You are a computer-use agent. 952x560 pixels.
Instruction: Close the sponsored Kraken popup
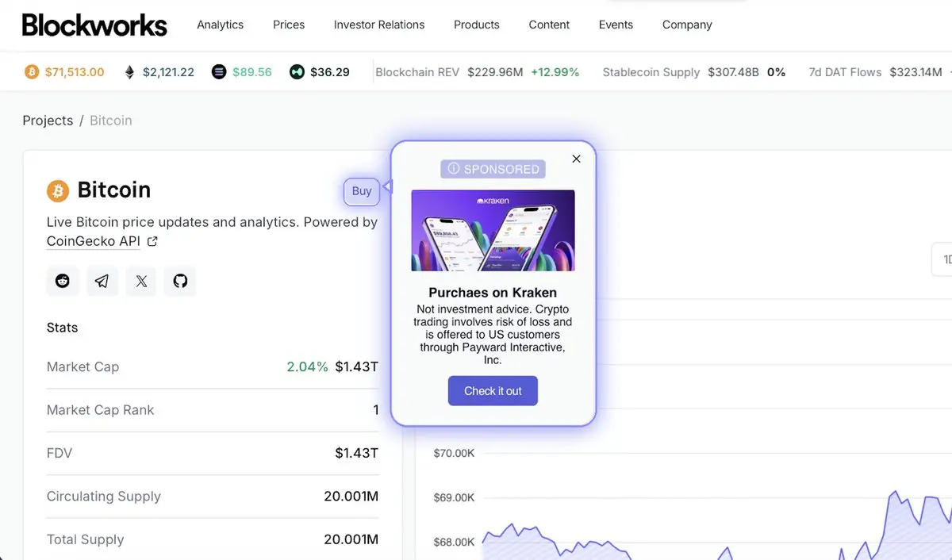pos(577,159)
